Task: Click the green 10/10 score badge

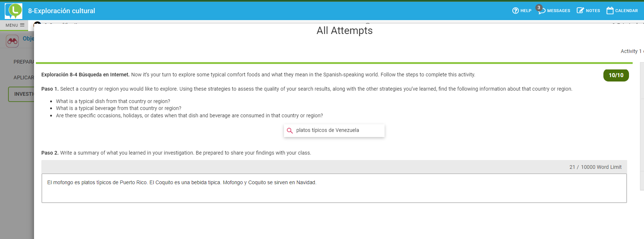Action: pyautogui.click(x=616, y=75)
